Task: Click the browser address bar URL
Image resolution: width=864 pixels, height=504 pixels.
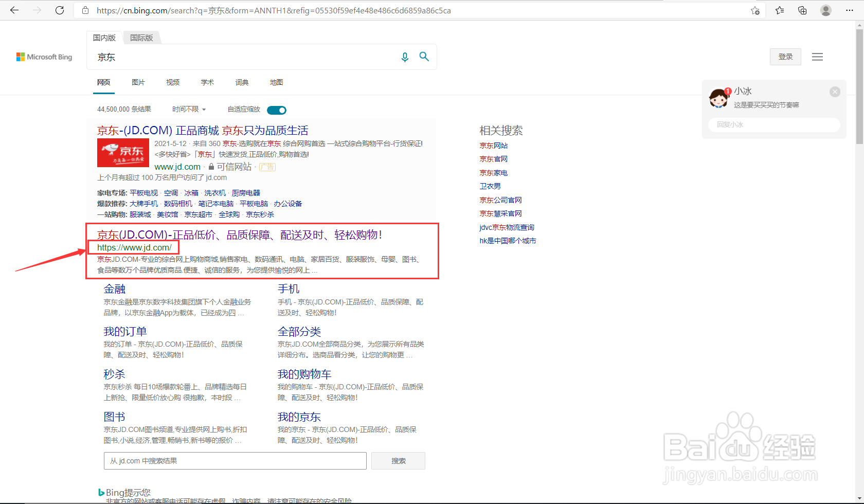Action: tap(274, 10)
